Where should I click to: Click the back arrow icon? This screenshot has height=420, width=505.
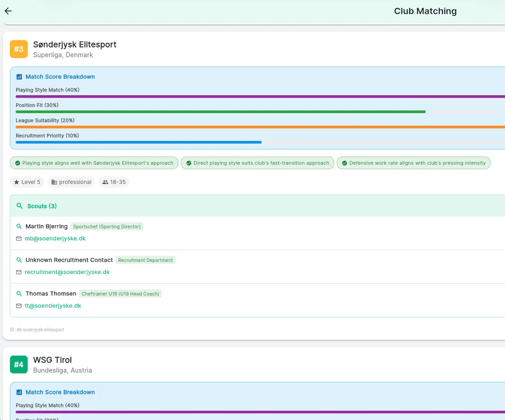(x=8, y=11)
